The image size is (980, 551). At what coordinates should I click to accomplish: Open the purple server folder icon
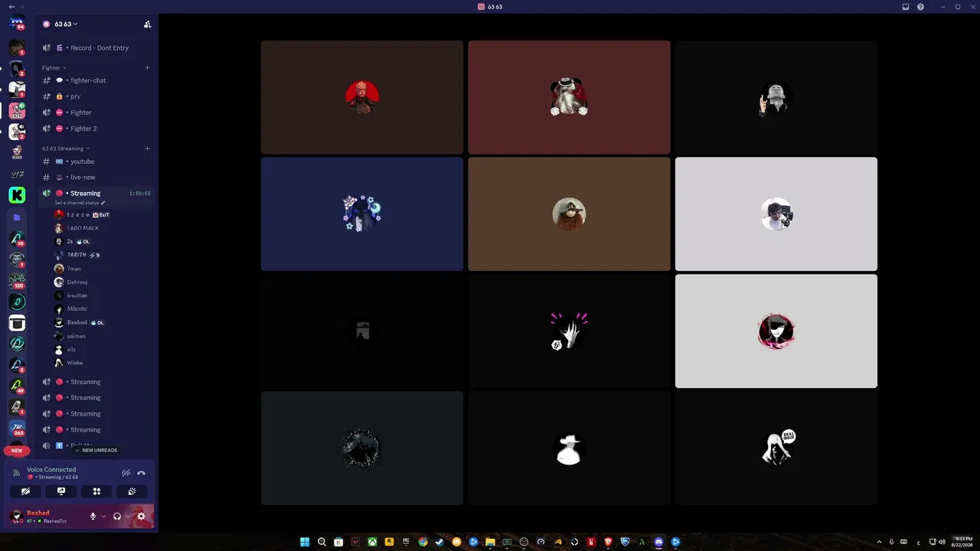17,217
